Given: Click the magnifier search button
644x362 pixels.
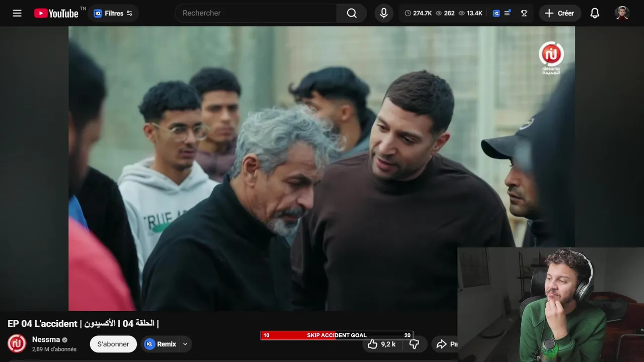Looking at the screenshot, I should point(352,13).
